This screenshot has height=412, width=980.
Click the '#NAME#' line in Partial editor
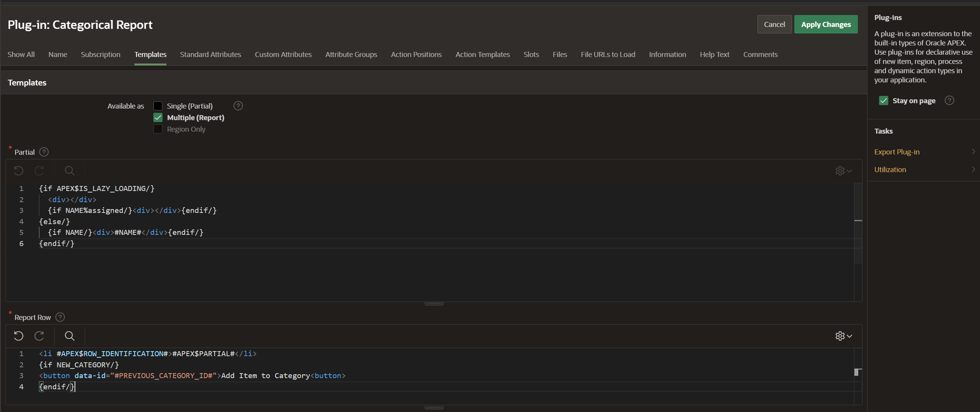[x=126, y=233]
